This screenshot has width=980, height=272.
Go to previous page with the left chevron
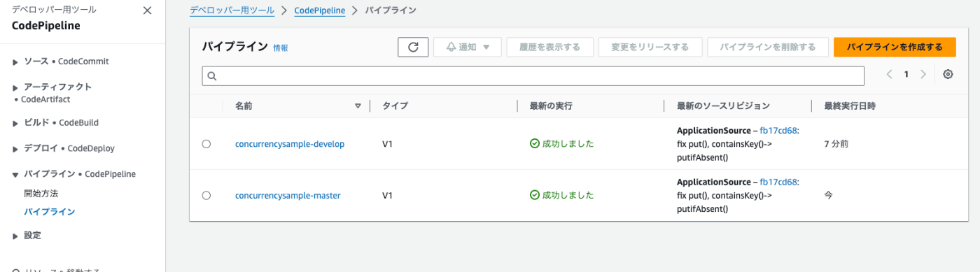coord(889,74)
